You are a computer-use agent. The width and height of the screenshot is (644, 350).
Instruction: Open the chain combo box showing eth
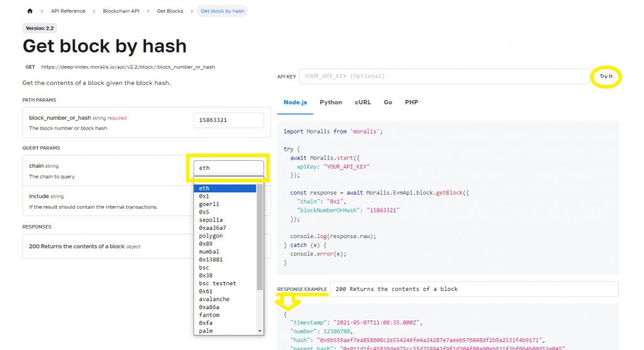point(229,168)
